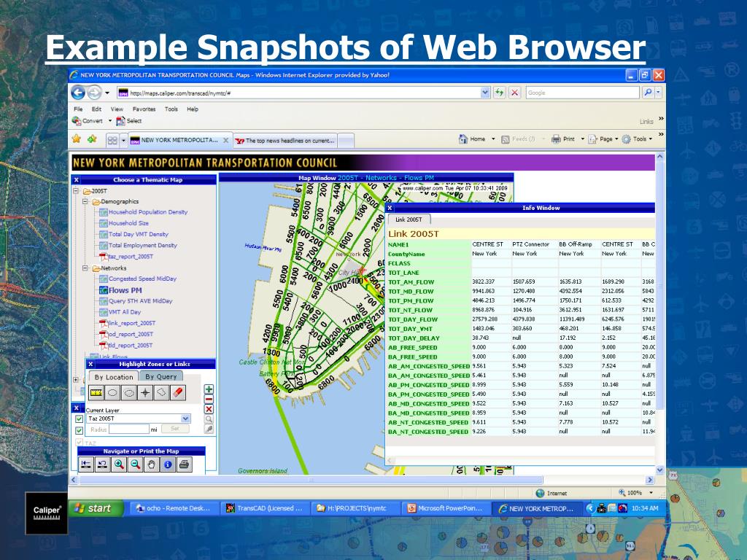This screenshot has height=560, width=747.
Task: Collapse the Demographics folder
Action: [x=85, y=201]
